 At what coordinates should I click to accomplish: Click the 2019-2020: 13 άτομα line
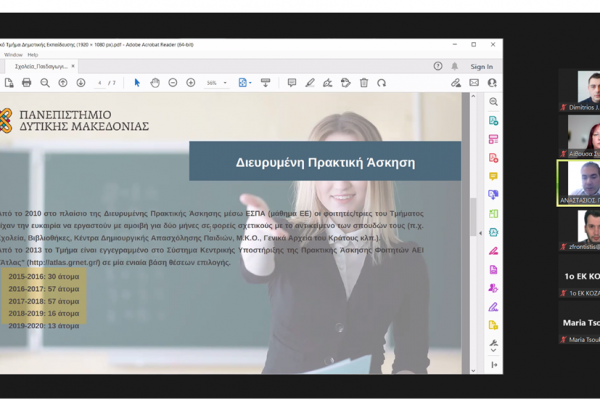click(44, 326)
